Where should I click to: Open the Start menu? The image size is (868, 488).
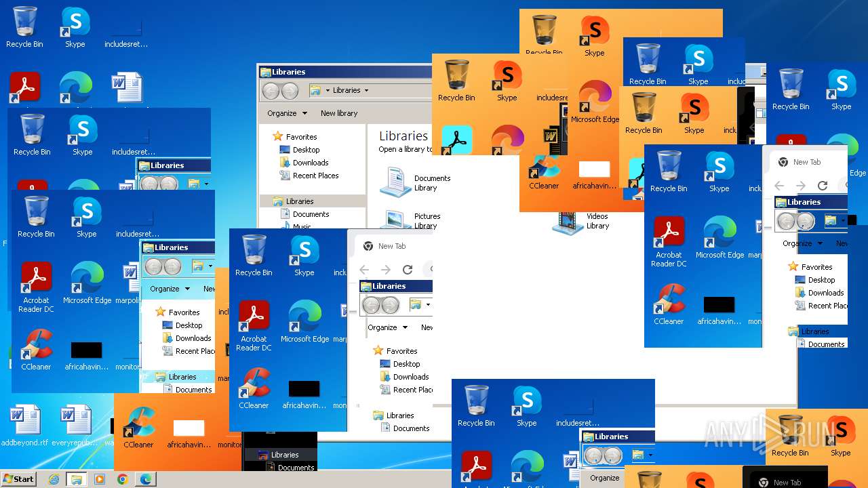pyautogui.click(x=18, y=479)
